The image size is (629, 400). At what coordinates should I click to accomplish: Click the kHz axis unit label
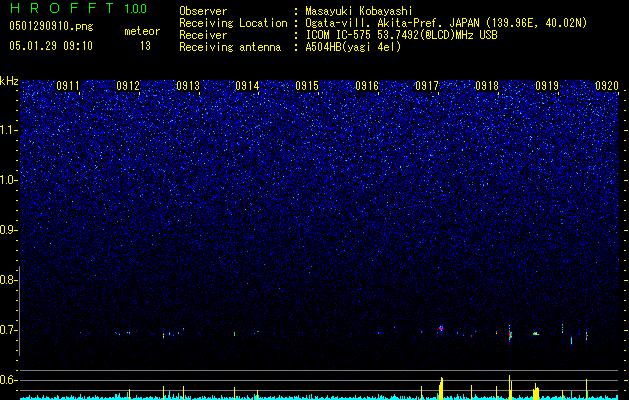(x=9, y=81)
